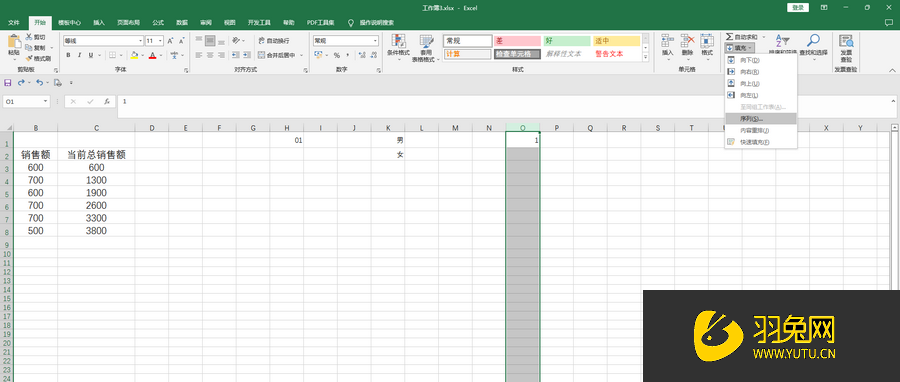Click the 当前总销售额 header cell

tap(96, 154)
